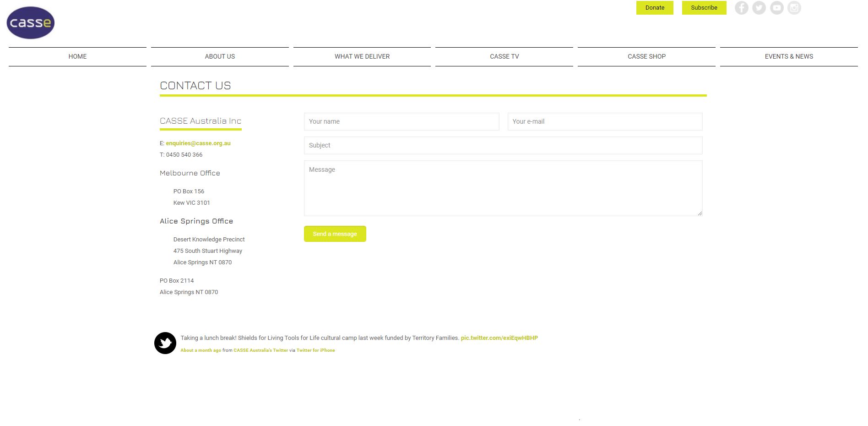The height and width of the screenshot is (426, 868).
Task: Click inside the Message text area
Action: click(x=503, y=188)
